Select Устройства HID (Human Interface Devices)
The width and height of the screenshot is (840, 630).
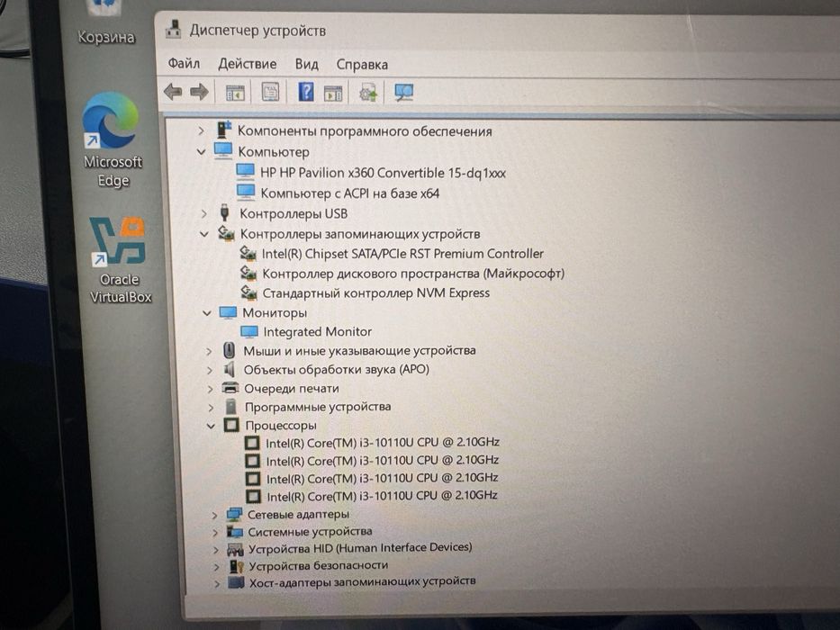pyautogui.click(x=360, y=548)
